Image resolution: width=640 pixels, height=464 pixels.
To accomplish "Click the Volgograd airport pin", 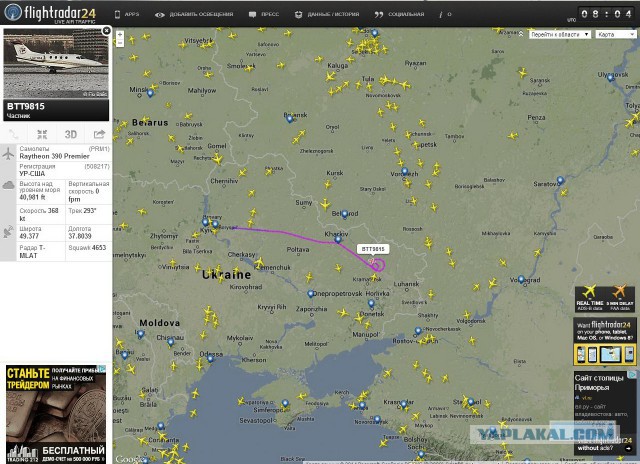I will (521, 280).
